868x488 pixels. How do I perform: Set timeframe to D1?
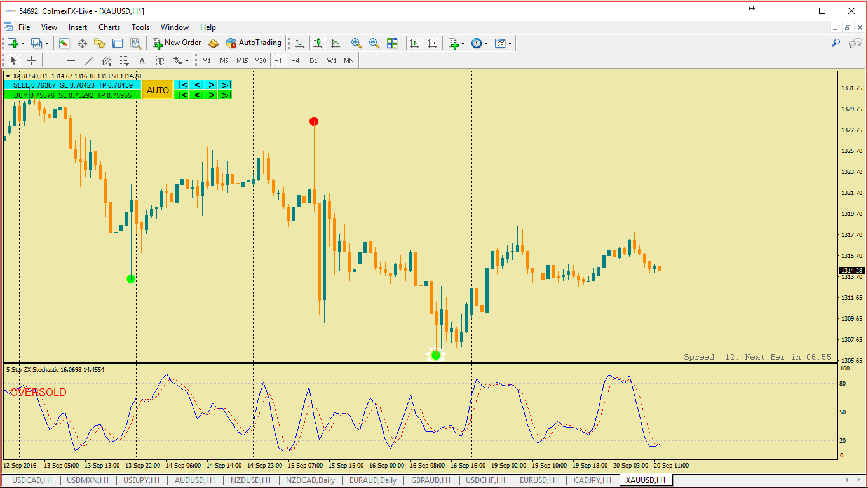(313, 61)
